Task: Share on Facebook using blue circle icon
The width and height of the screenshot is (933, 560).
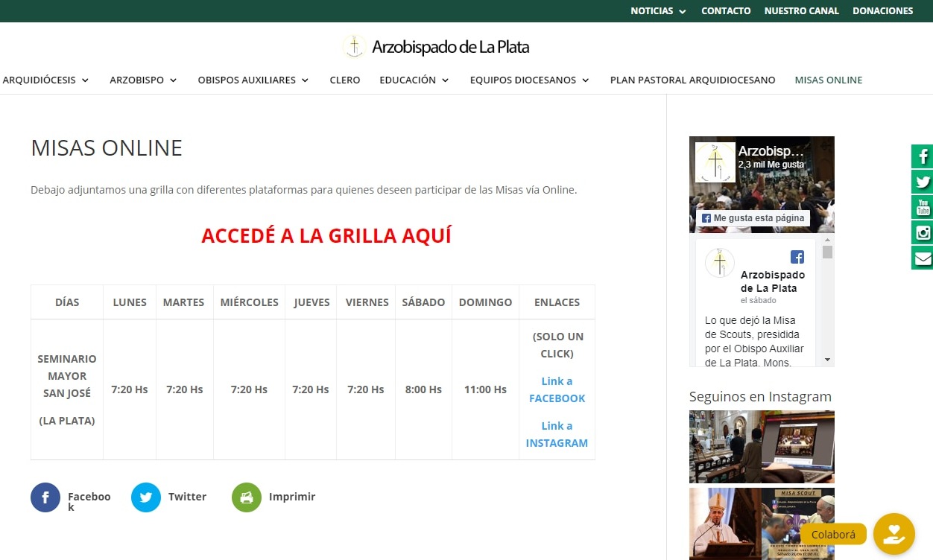Action: tap(45, 497)
